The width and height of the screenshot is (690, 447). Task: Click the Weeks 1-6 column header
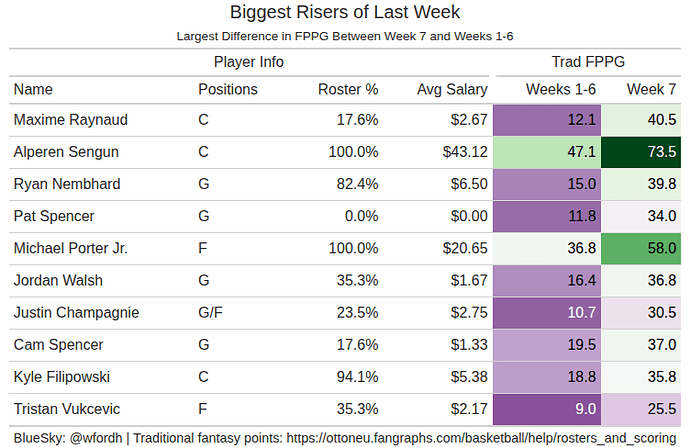pos(561,89)
